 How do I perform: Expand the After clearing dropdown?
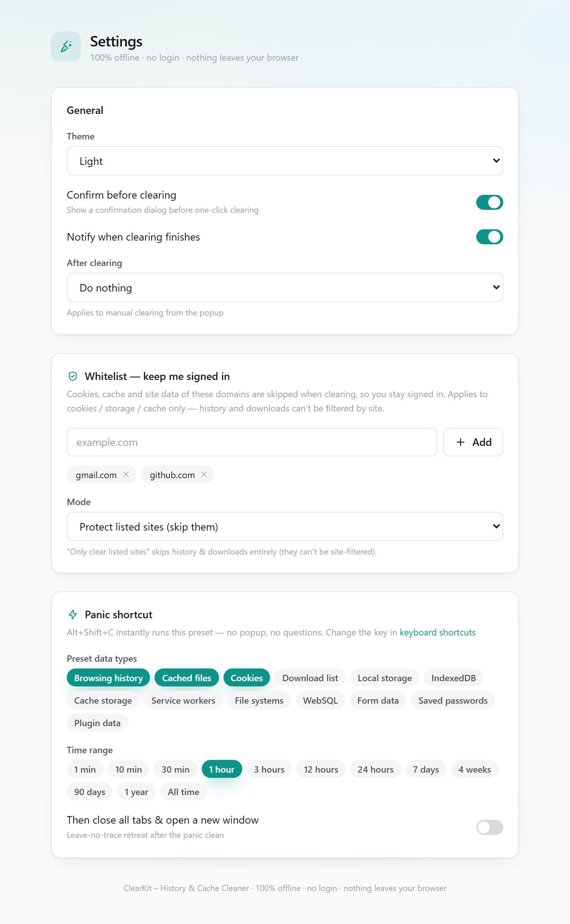pyautogui.click(x=285, y=287)
